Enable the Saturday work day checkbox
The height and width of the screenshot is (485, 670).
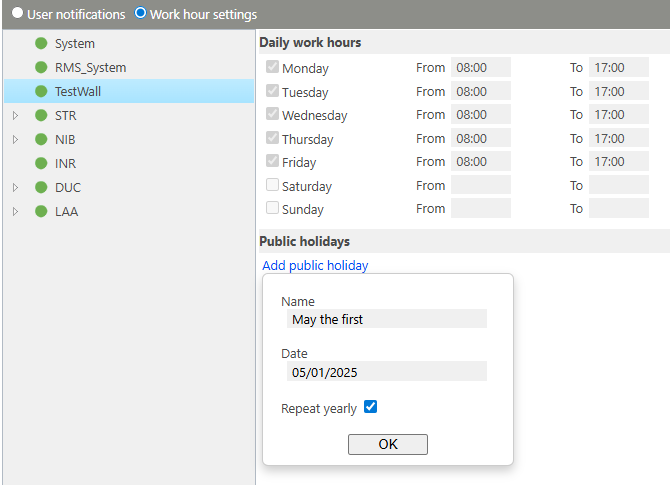tap(272, 185)
